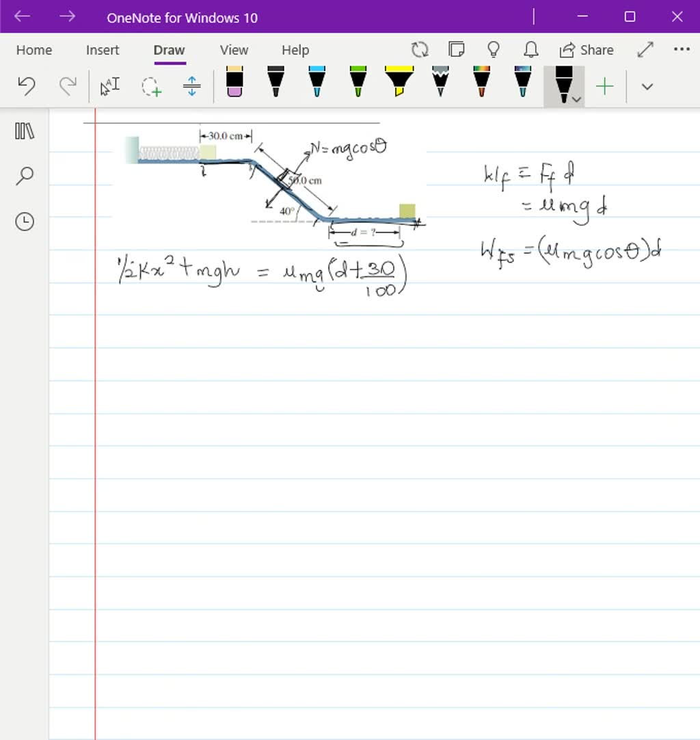Open the sticky notes feed icon
Image resolution: width=700 pixels, height=740 pixels.
tap(456, 49)
